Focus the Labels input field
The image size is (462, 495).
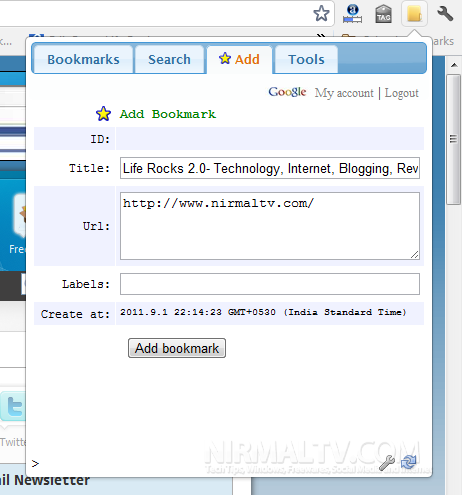coord(270,284)
